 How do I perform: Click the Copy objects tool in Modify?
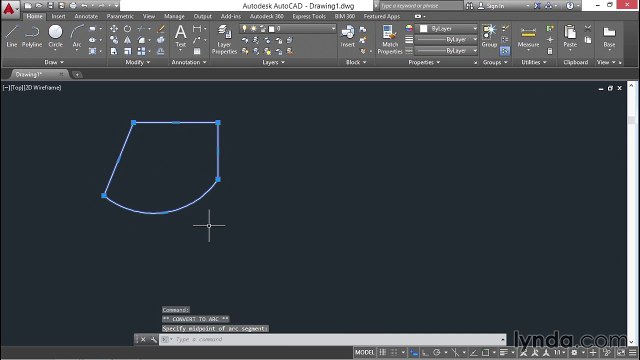pyautogui.click(x=114, y=40)
